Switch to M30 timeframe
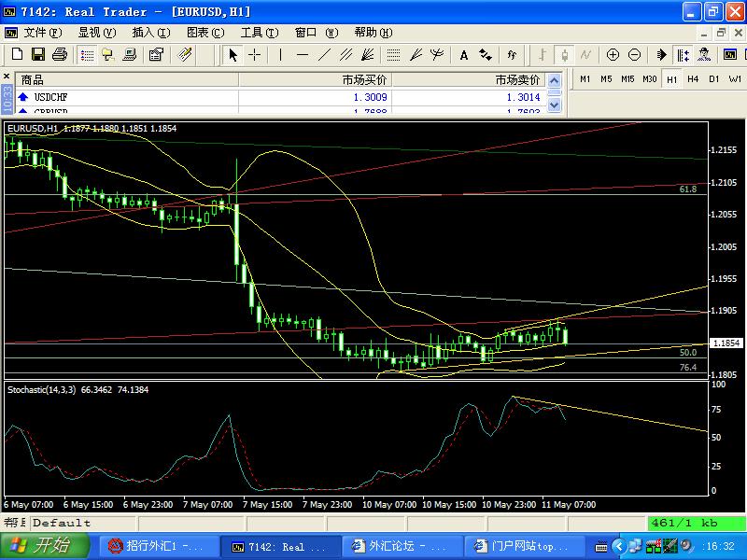Viewport: 747px width, 560px height. click(649, 79)
